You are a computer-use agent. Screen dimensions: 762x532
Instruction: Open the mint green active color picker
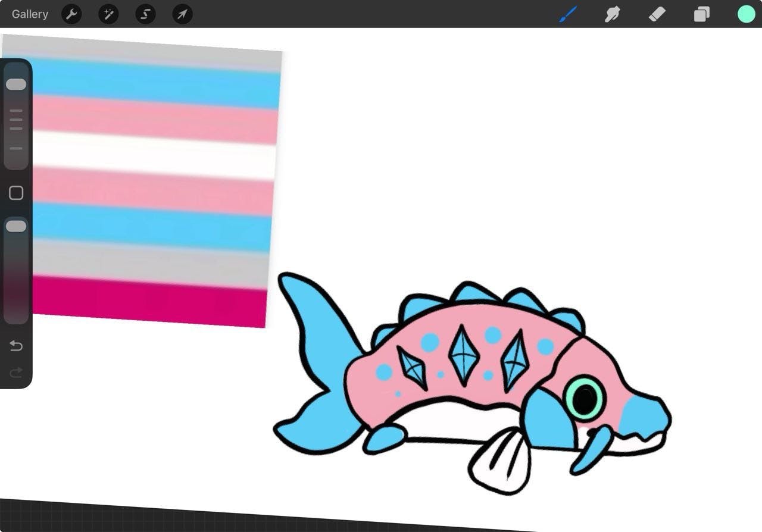746,14
